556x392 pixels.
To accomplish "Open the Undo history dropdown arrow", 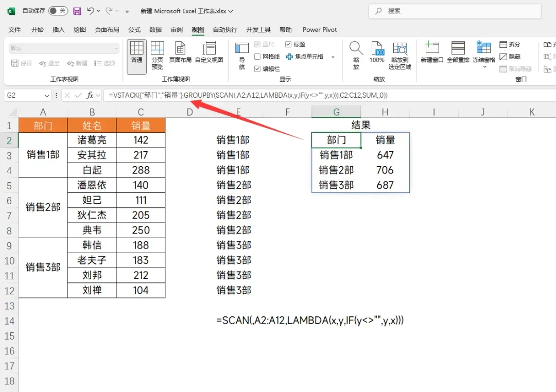I will point(98,11).
